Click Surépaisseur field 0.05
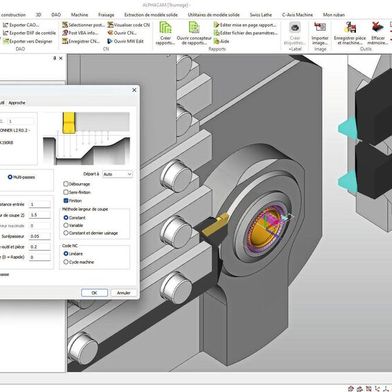Image resolution: width=392 pixels, height=392 pixels. (40, 236)
